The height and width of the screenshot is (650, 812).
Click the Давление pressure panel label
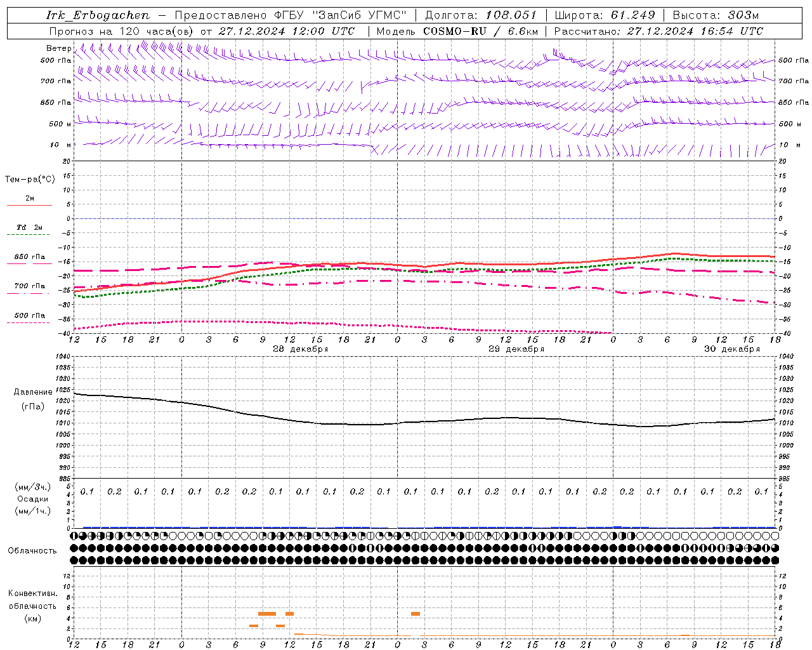[x=33, y=392]
